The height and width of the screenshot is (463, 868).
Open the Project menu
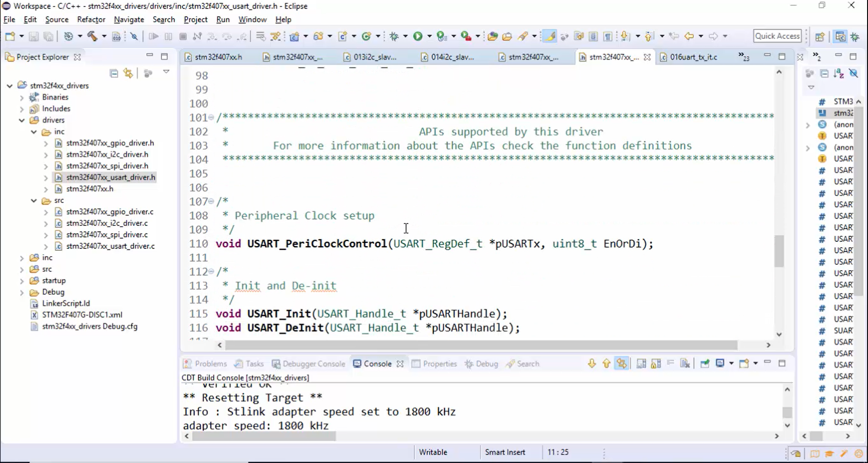(x=195, y=19)
